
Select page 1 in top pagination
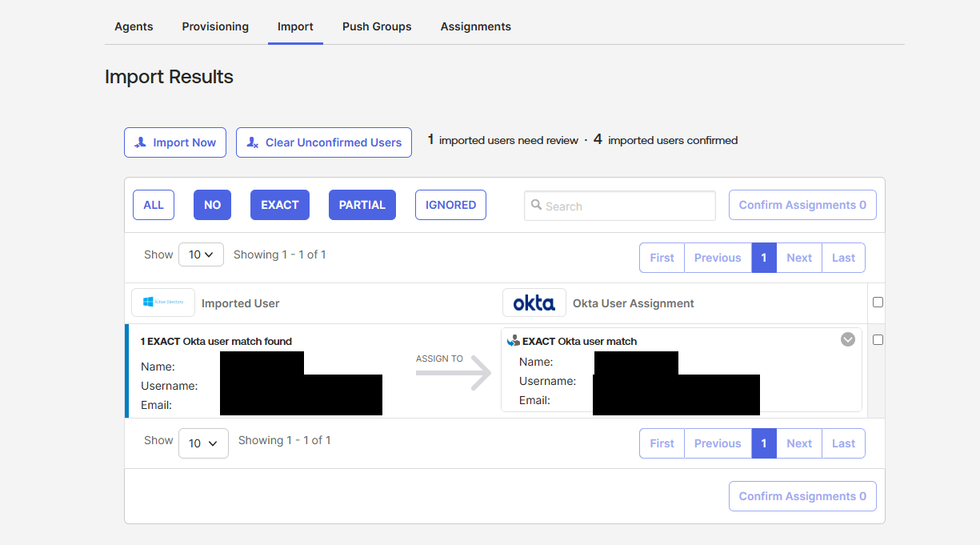point(764,258)
